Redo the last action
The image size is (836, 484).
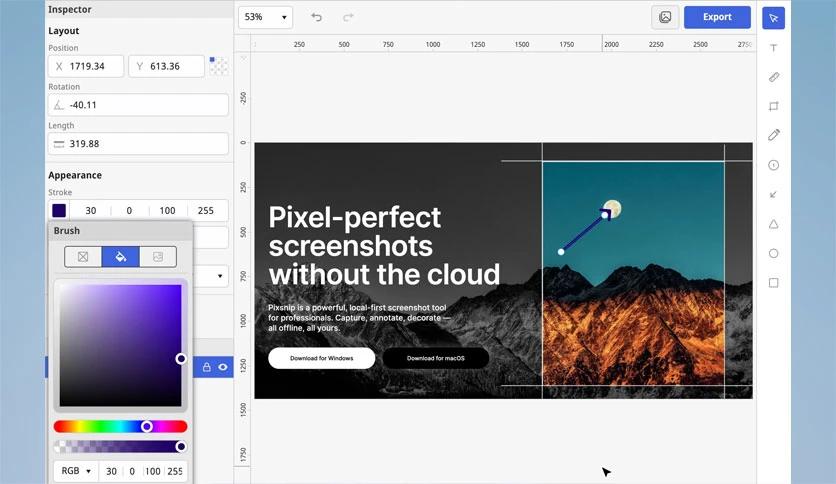tap(348, 17)
